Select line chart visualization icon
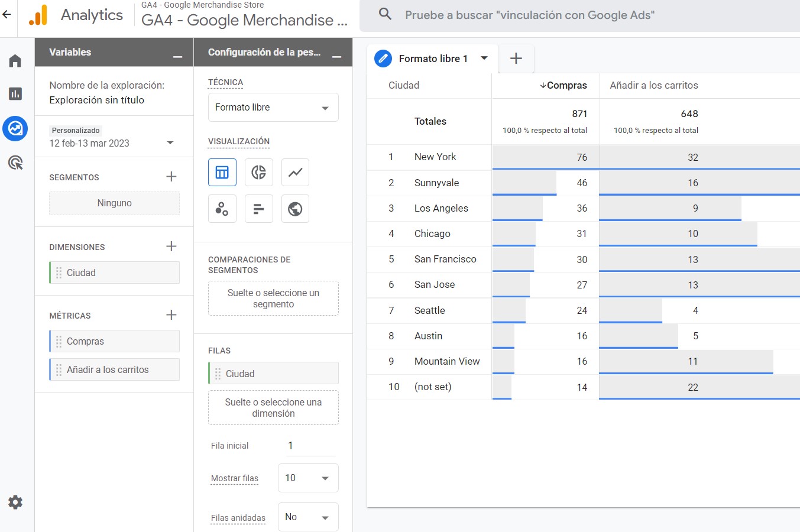The width and height of the screenshot is (800, 532). coord(295,173)
